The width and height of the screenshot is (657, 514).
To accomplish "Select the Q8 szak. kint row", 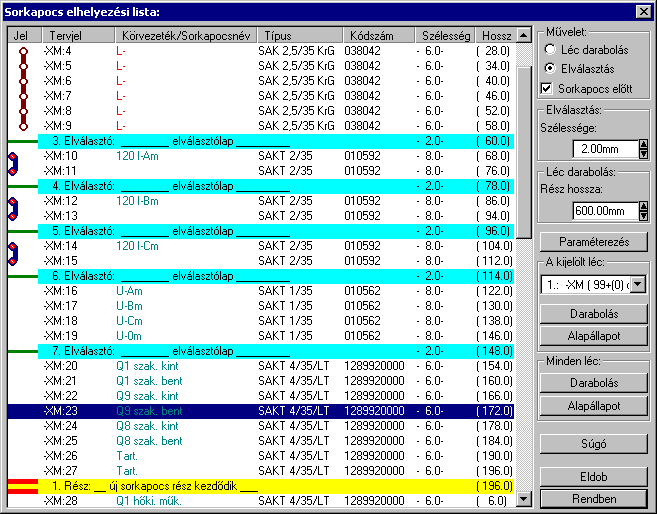I will pos(261,426).
